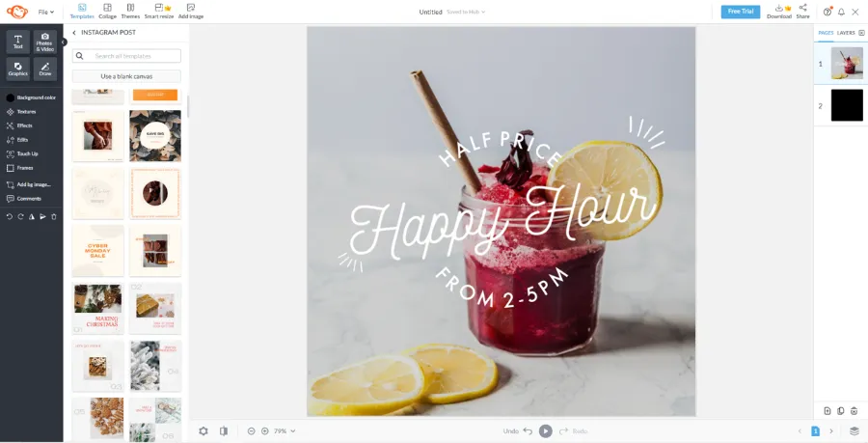Open the Share option
Screen dimensions: 868x443
(x=802, y=11)
